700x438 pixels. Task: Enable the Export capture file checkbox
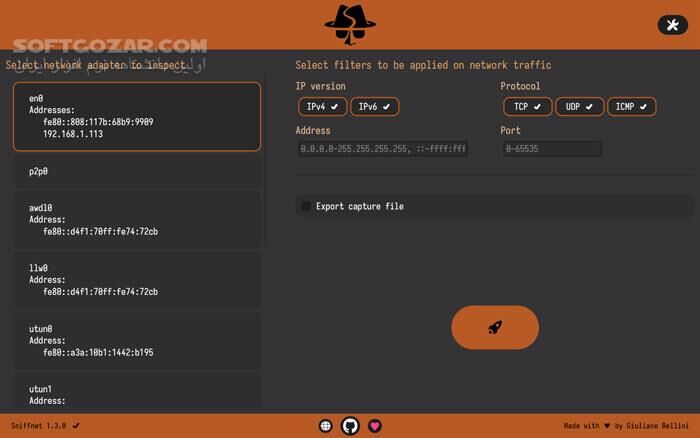(306, 206)
